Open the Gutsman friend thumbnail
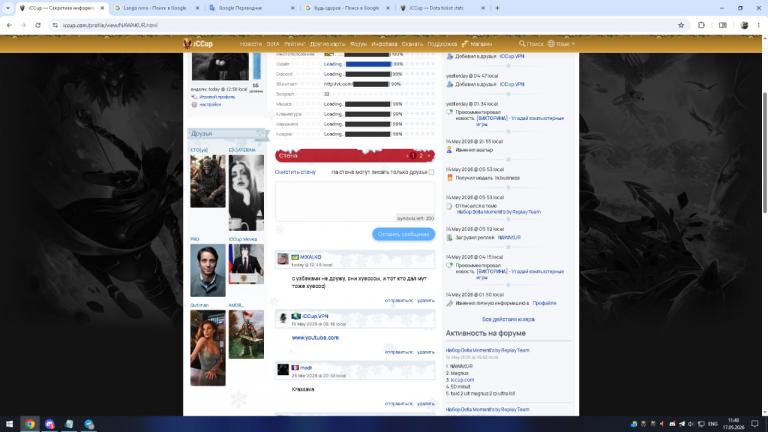 click(x=208, y=348)
